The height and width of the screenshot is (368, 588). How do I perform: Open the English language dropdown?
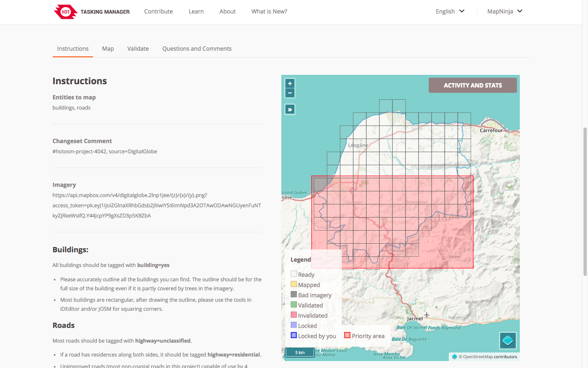coord(450,11)
